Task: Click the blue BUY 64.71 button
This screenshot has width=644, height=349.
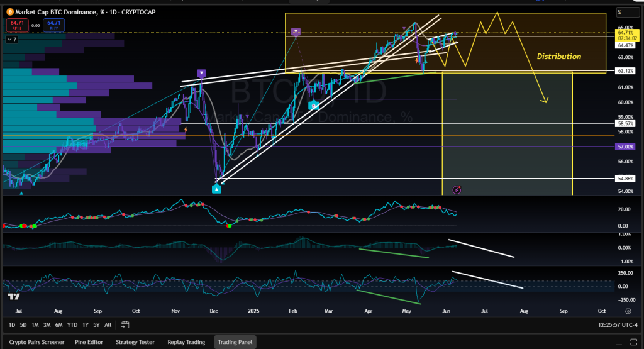Action: pos(54,25)
